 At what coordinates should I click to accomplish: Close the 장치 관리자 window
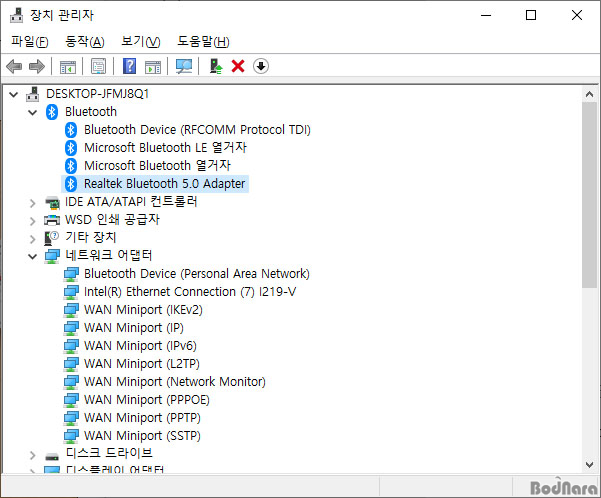(576, 15)
